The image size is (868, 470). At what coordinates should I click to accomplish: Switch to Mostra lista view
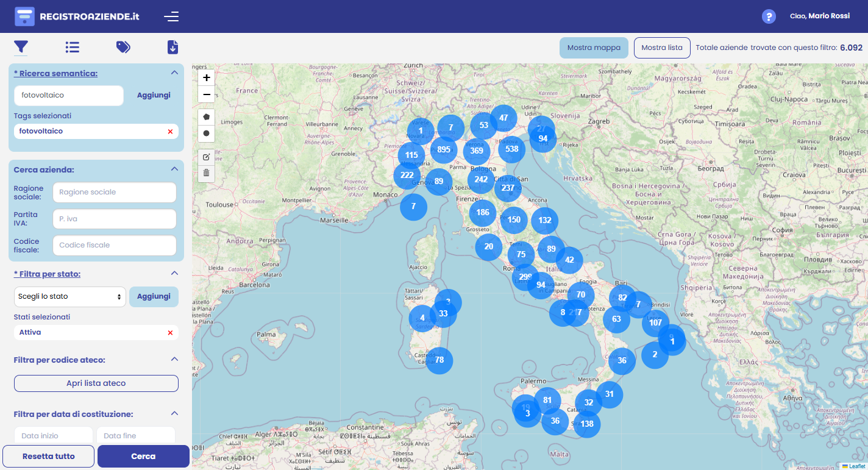pos(662,48)
